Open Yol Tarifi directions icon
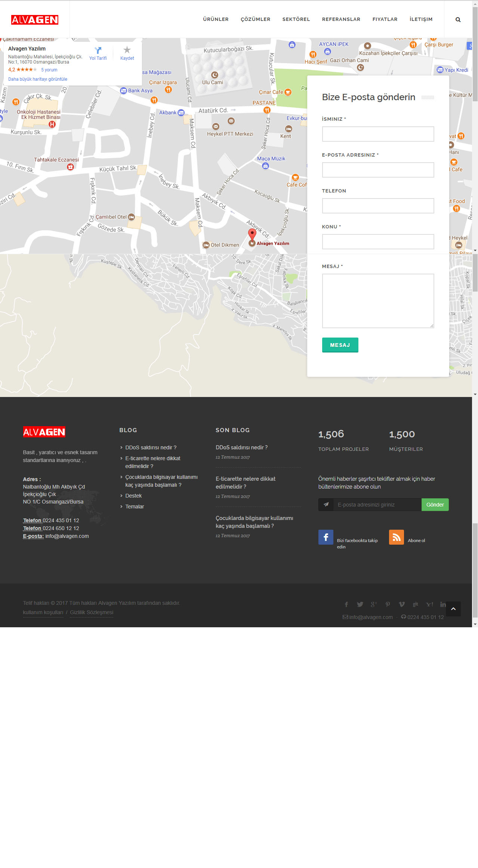 click(x=98, y=50)
